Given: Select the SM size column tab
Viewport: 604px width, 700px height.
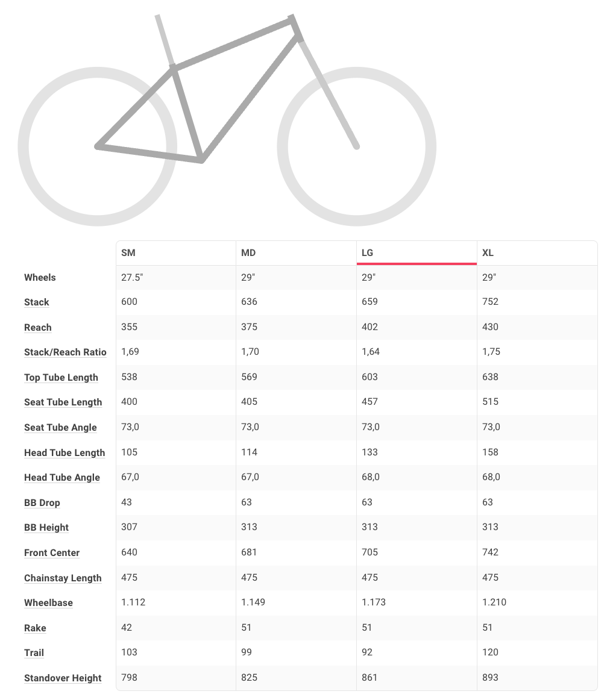Looking at the screenshot, I should (128, 253).
